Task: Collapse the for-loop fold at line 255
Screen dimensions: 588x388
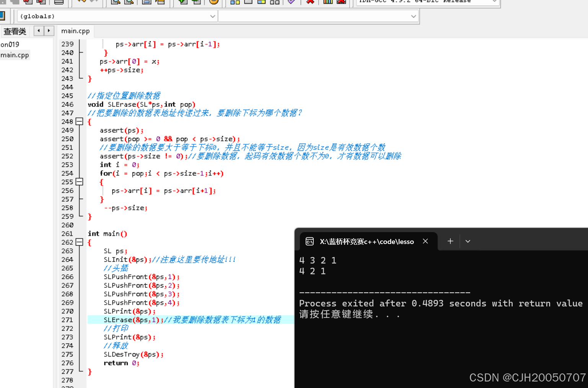Action: (79, 182)
